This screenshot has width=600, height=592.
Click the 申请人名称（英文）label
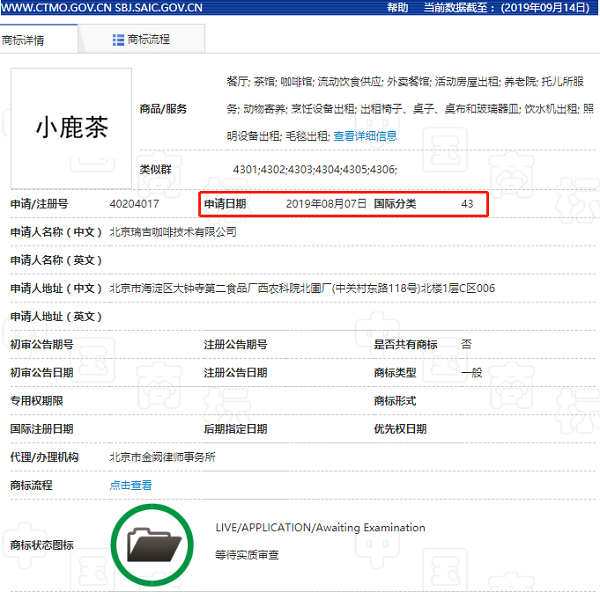click(x=56, y=260)
